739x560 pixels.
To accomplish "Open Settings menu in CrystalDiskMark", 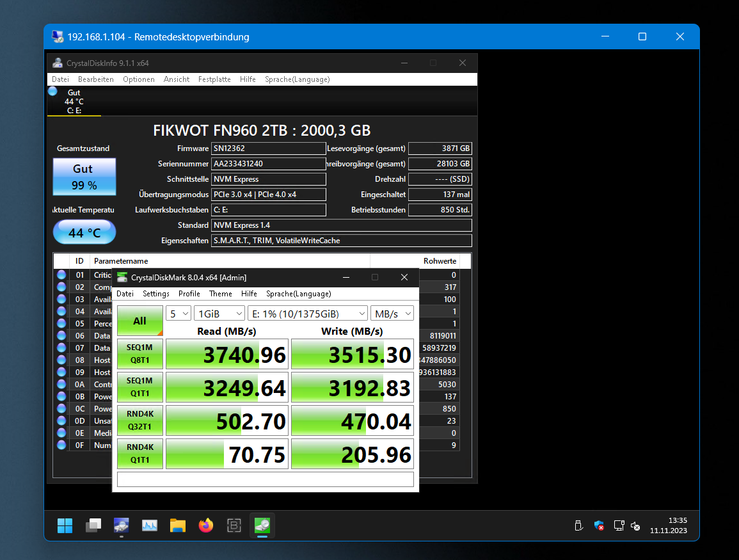I will pos(156,294).
